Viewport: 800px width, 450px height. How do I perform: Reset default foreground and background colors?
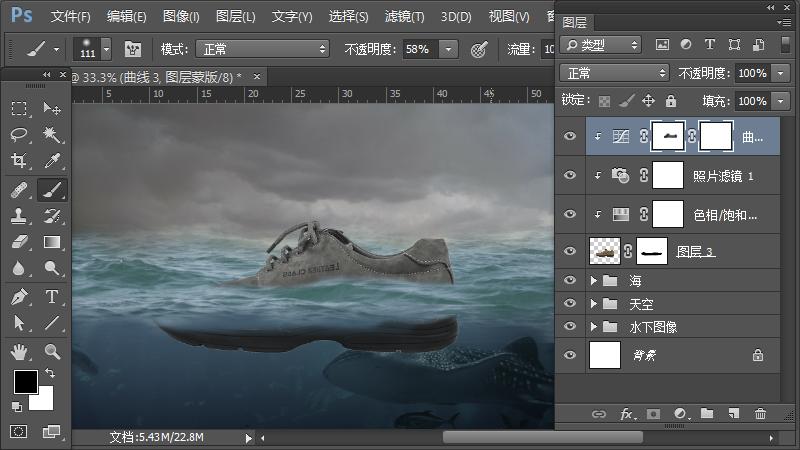coord(17,407)
